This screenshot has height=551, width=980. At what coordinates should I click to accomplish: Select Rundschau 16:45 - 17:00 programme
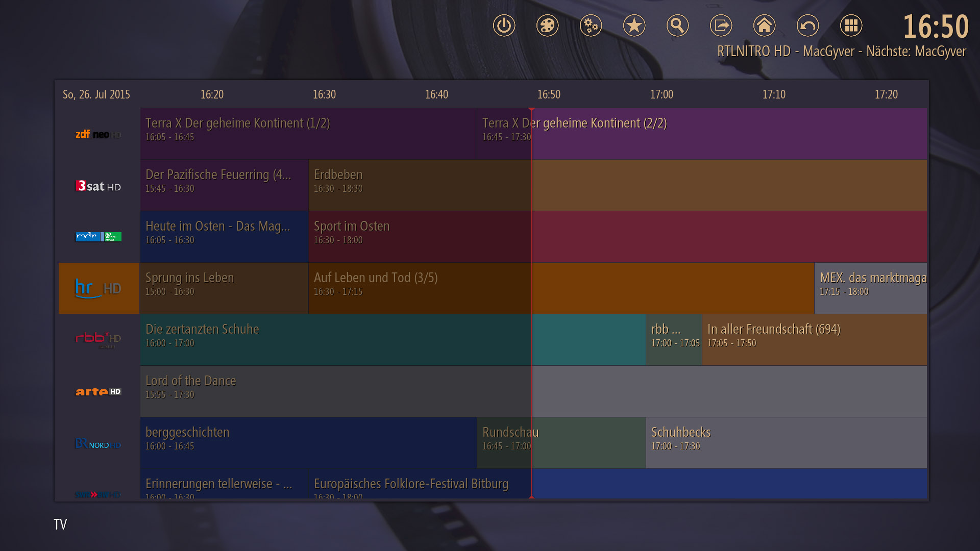pyautogui.click(x=561, y=443)
